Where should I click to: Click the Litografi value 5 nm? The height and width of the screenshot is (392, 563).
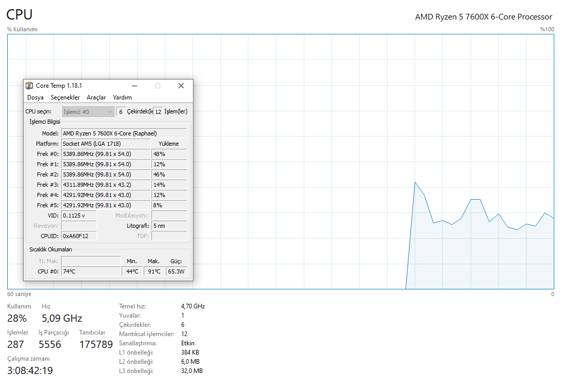pos(169,226)
